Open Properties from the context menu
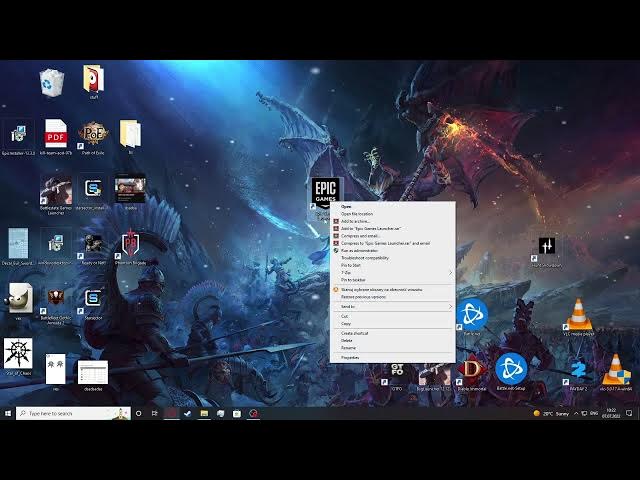The width and height of the screenshot is (640, 480). [350, 358]
